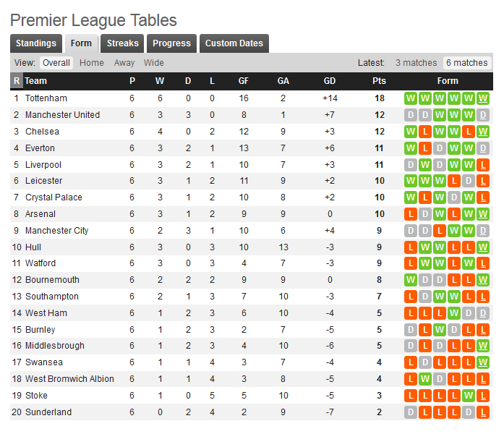Click West Ham's green win form badge
Screen dimensions: 504x434
(454, 313)
